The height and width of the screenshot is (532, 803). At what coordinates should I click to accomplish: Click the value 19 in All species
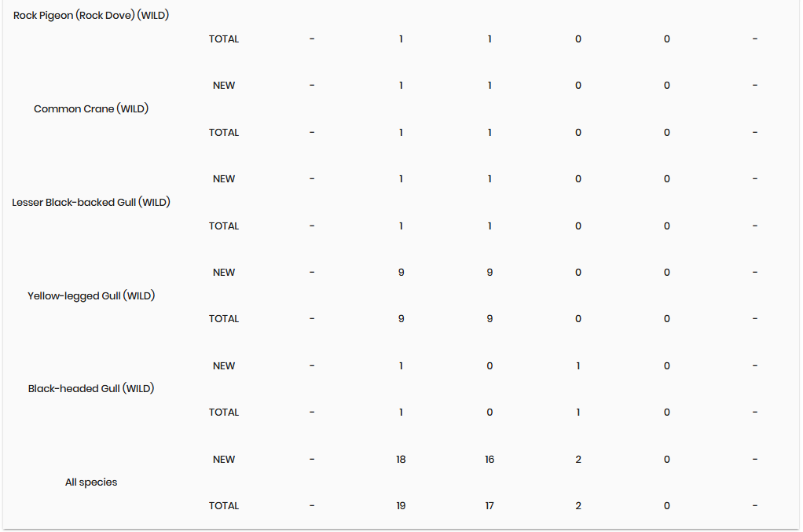[401, 506]
